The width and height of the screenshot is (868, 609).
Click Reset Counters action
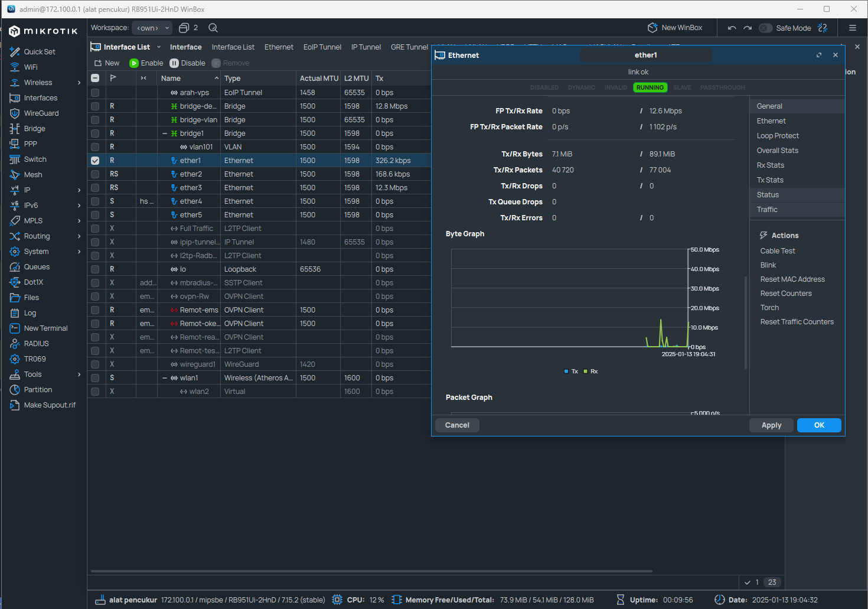click(786, 294)
